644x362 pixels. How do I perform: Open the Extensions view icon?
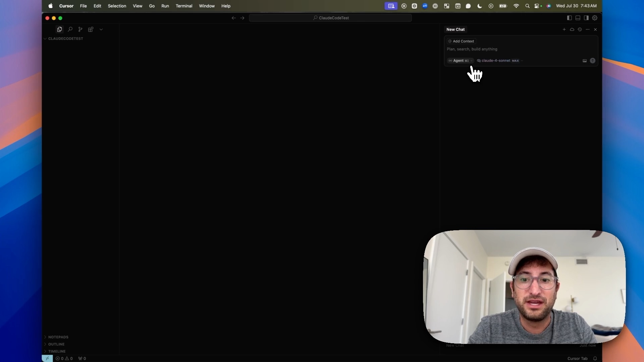[91, 29]
